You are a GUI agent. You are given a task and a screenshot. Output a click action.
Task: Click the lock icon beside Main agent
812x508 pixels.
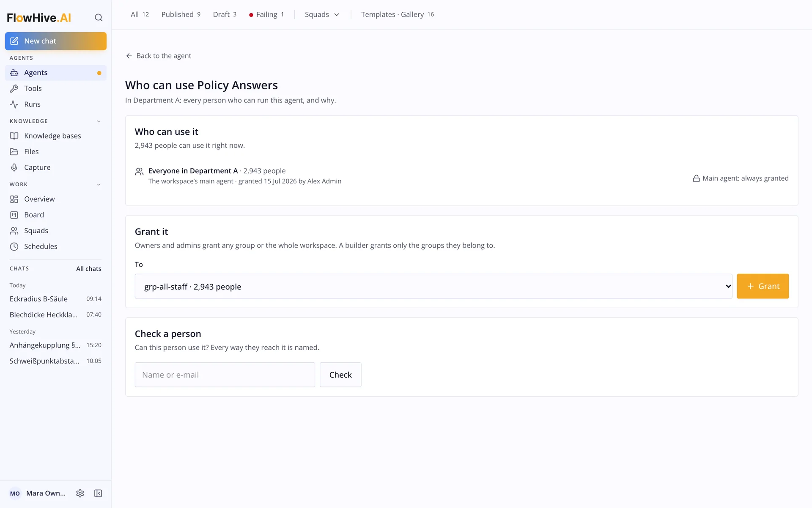pos(696,178)
